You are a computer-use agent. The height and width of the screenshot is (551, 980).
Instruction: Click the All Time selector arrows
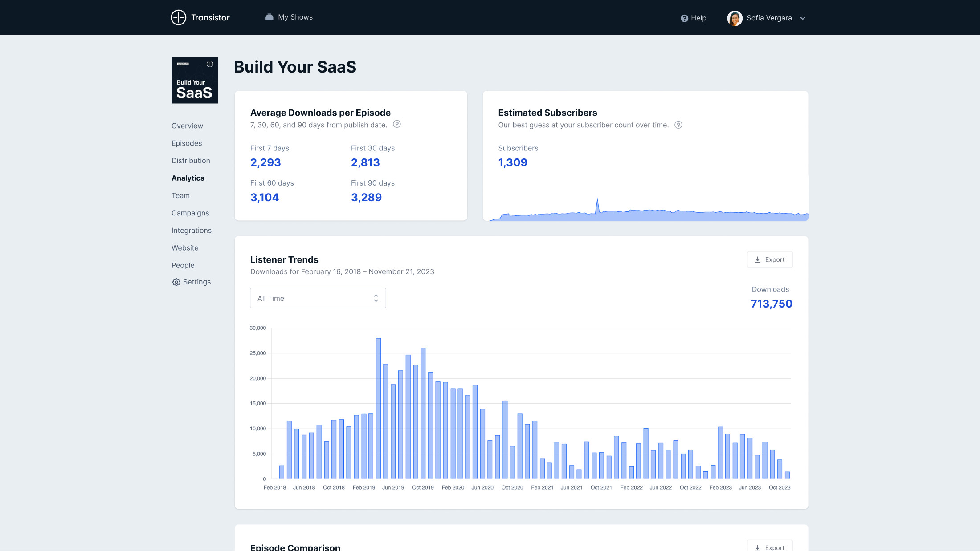click(376, 298)
